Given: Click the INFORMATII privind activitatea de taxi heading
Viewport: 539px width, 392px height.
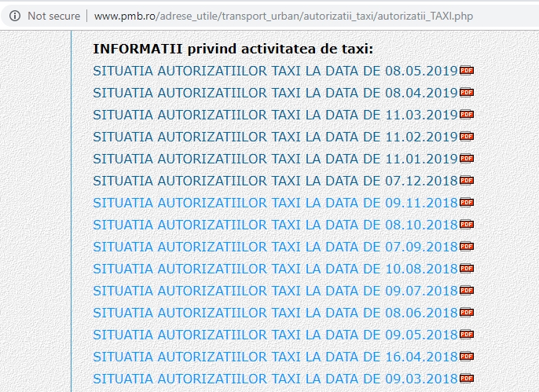Looking at the screenshot, I should point(233,49).
